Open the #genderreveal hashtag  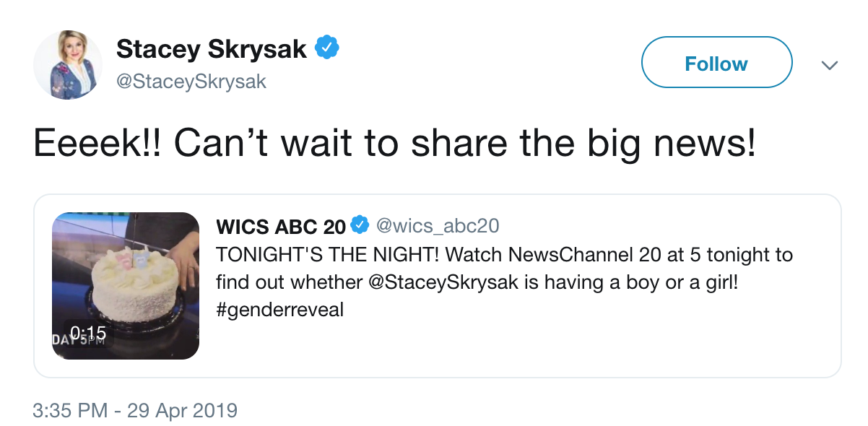click(279, 310)
